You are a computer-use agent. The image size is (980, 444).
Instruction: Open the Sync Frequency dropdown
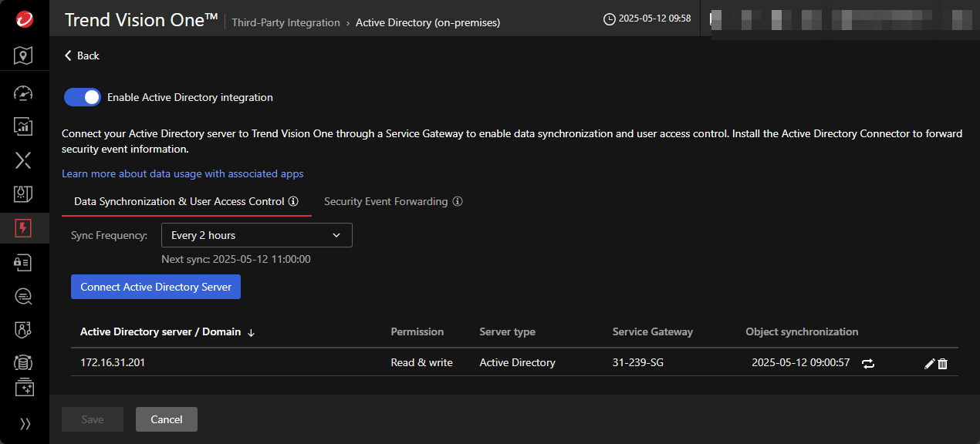coord(256,235)
